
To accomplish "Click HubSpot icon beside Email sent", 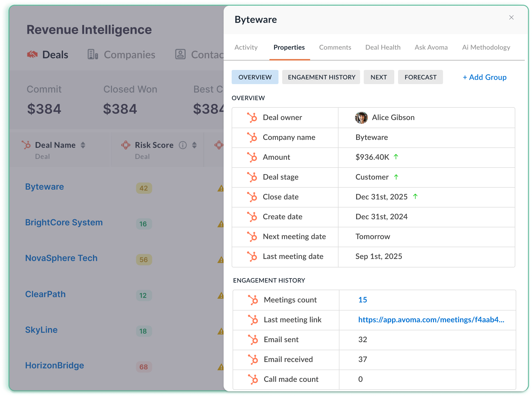I will point(253,340).
